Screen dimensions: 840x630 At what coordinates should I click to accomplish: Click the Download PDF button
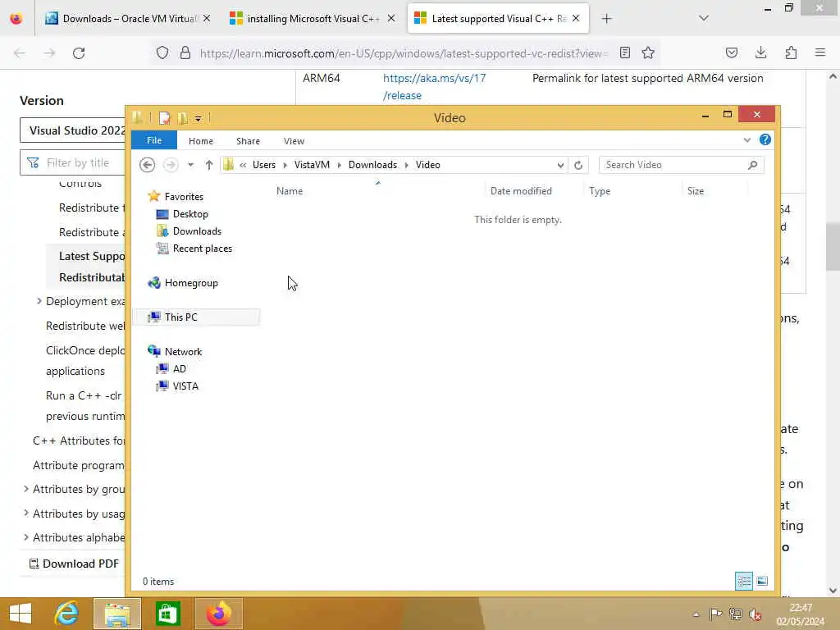click(74, 564)
